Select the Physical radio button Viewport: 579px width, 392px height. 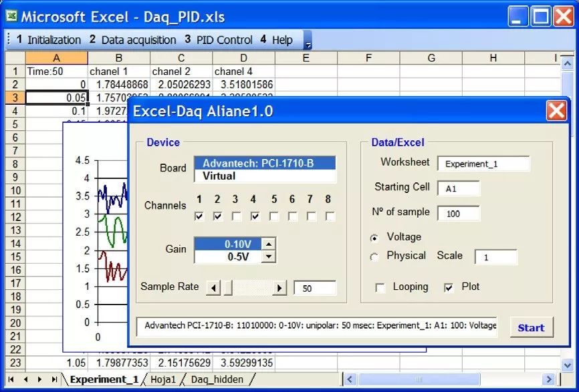(374, 256)
